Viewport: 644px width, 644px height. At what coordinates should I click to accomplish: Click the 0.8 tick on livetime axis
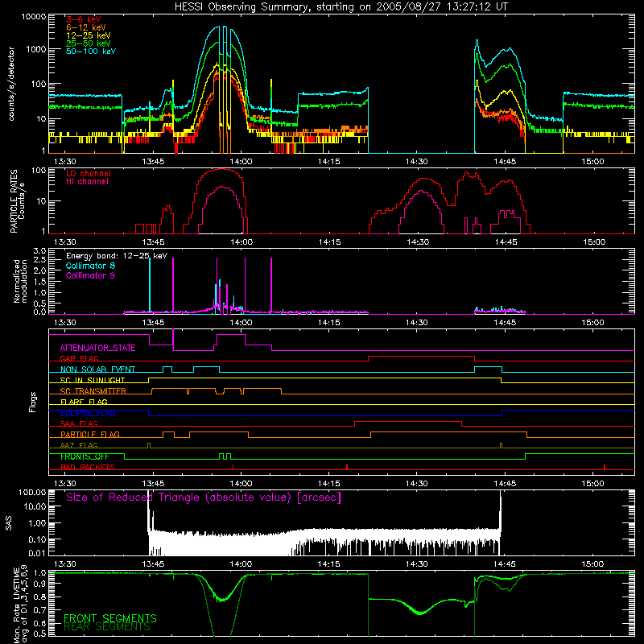coord(39,597)
